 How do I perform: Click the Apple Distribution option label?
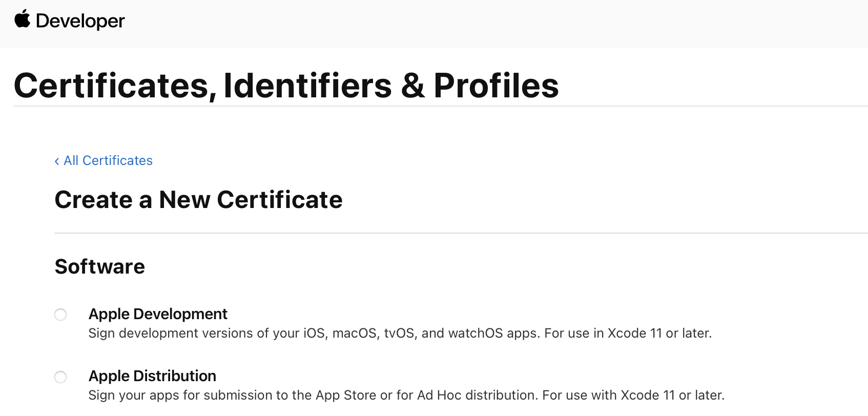152,376
